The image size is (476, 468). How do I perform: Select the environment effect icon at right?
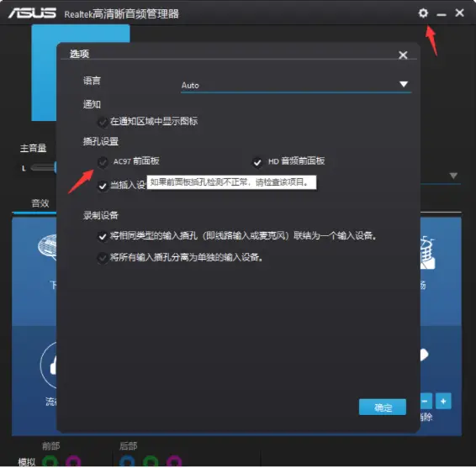coord(428,253)
